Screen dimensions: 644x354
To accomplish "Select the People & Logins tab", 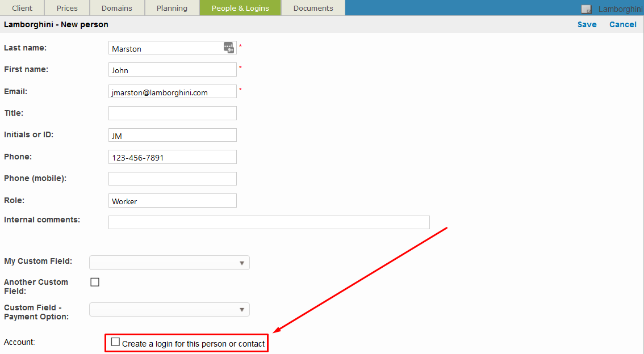I will coord(240,8).
